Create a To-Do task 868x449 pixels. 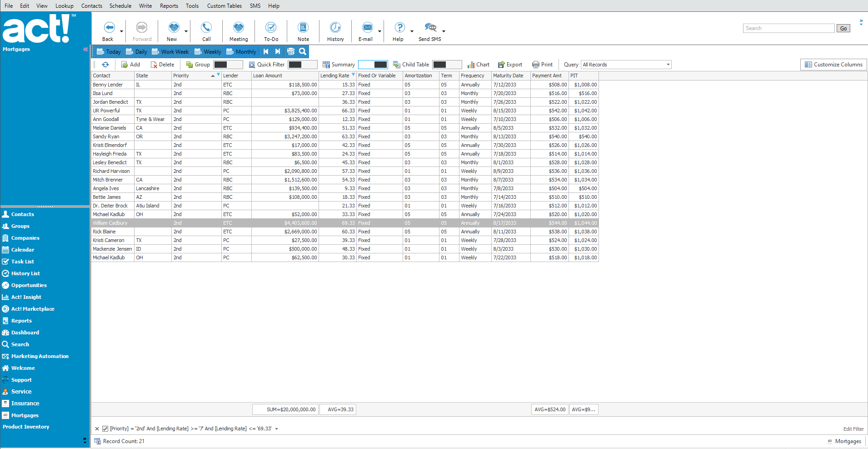pos(271,28)
